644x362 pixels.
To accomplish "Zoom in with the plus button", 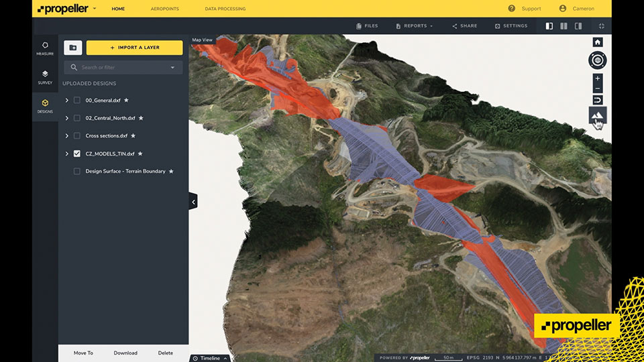I will [x=597, y=78].
